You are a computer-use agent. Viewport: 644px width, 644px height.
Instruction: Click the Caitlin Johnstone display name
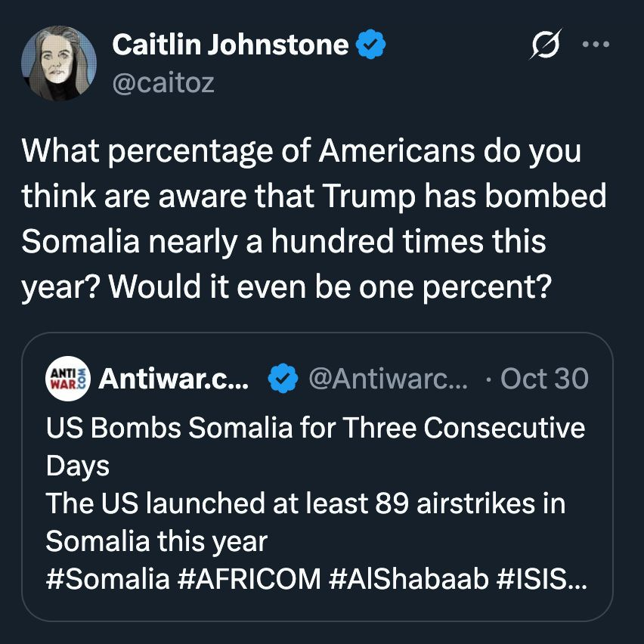[x=230, y=46]
